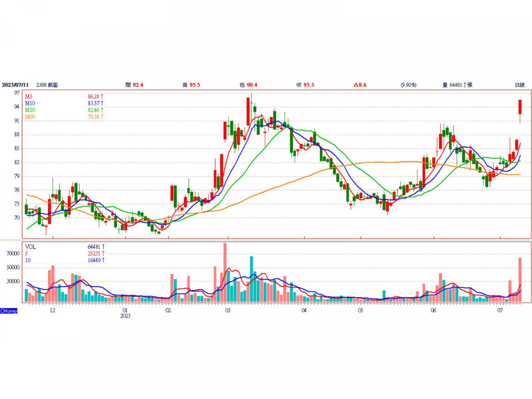Click the 01 2023 marker on time axis
532x399 pixels.
[x=125, y=311]
